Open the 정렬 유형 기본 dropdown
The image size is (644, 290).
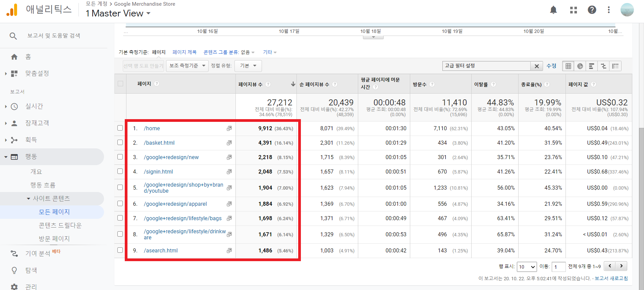248,66
